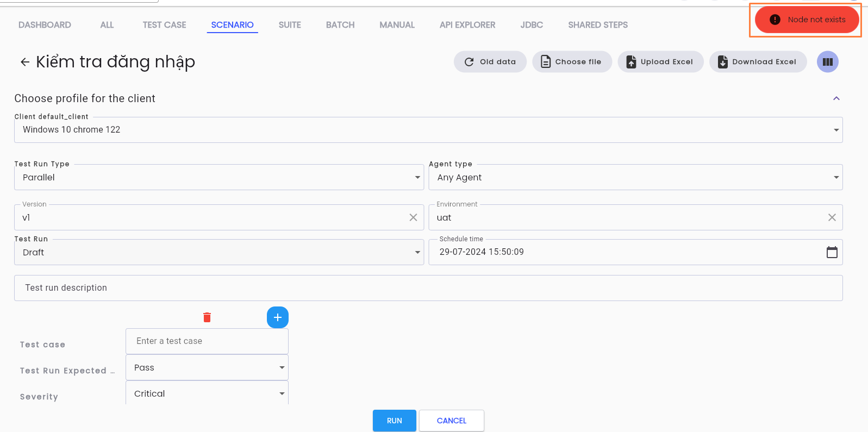
Task: Click the columns view icon button
Action: [827, 62]
